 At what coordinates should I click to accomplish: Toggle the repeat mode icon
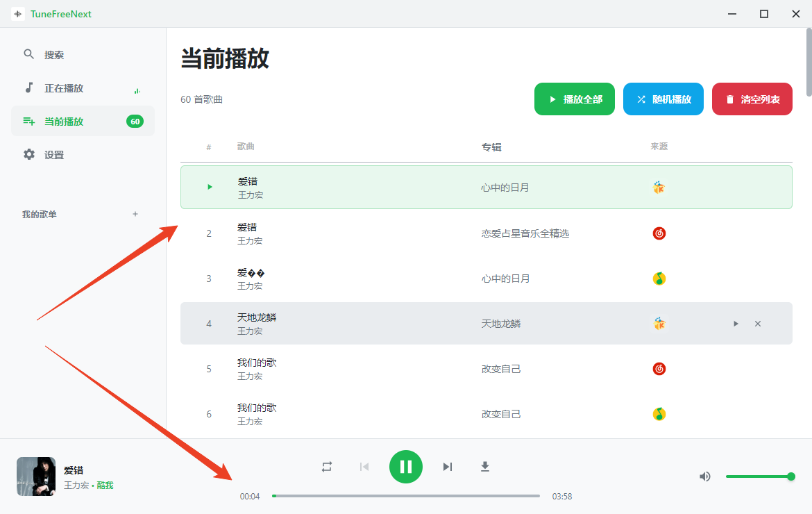click(327, 467)
